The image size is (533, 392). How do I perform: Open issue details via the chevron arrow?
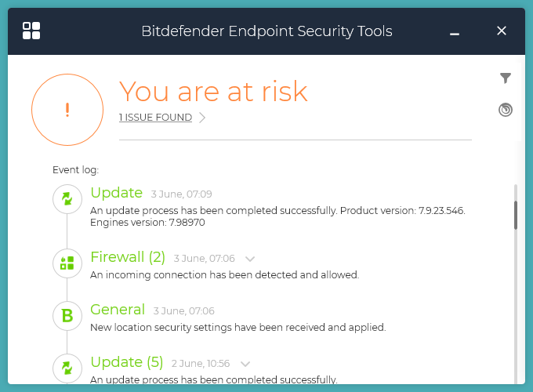(202, 118)
